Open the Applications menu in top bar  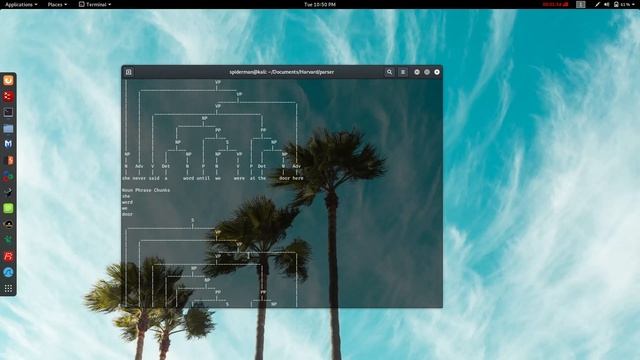click(x=21, y=4)
